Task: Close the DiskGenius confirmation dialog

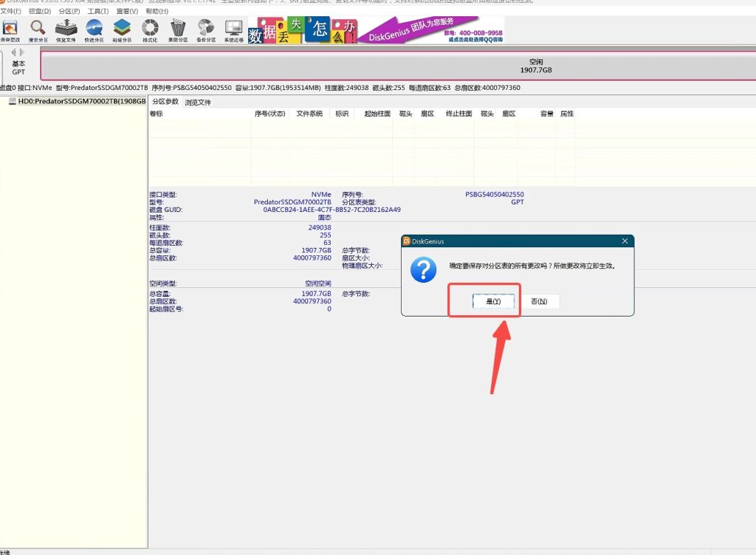Action: click(x=625, y=241)
